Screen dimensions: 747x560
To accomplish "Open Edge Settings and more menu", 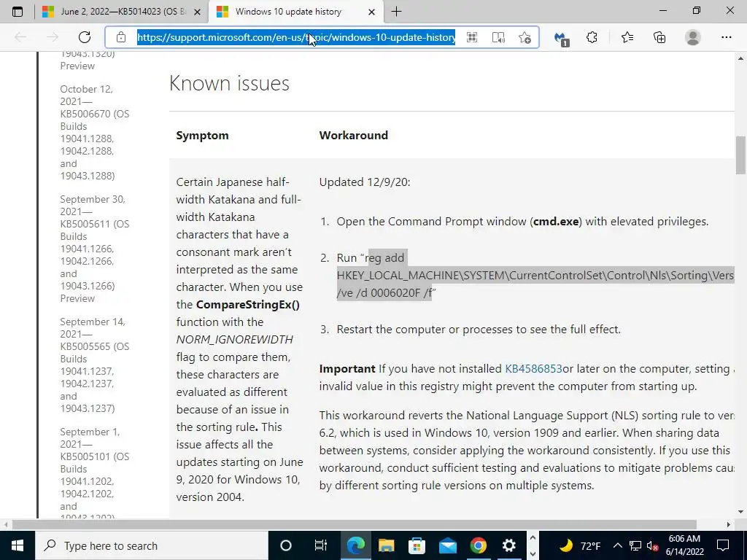I will (726, 37).
